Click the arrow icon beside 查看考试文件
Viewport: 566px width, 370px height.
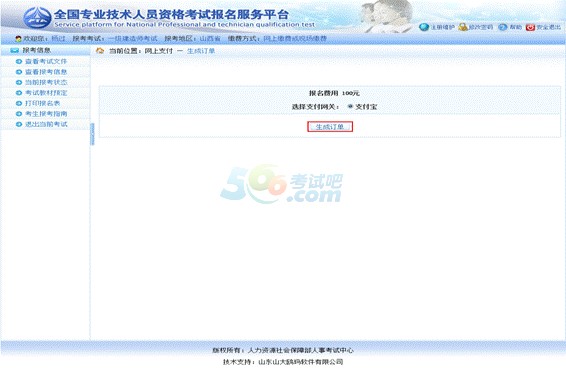(19, 61)
